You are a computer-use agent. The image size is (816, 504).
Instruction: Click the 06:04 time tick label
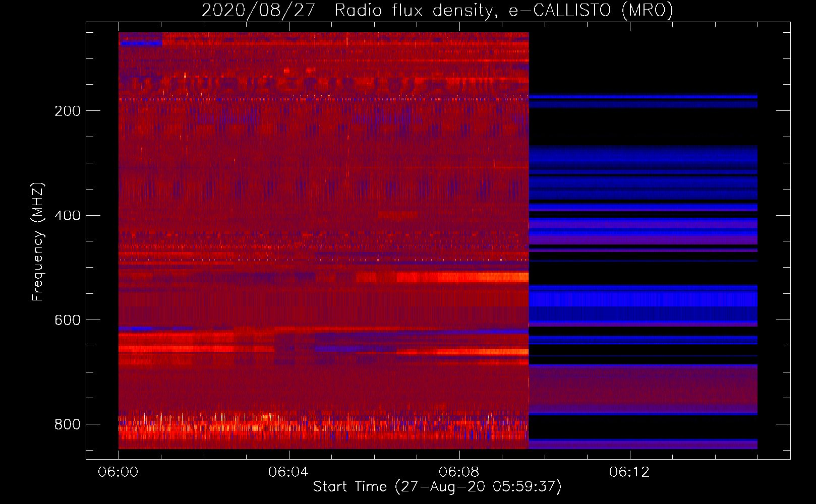click(288, 472)
